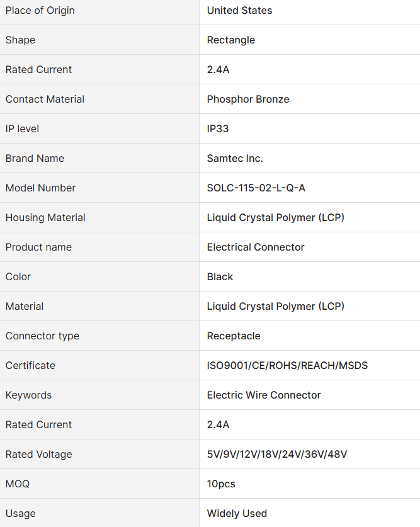Select the Phosphor Bronze contact material value
Screen dimensions: 420x527
[x=248, y=99]
